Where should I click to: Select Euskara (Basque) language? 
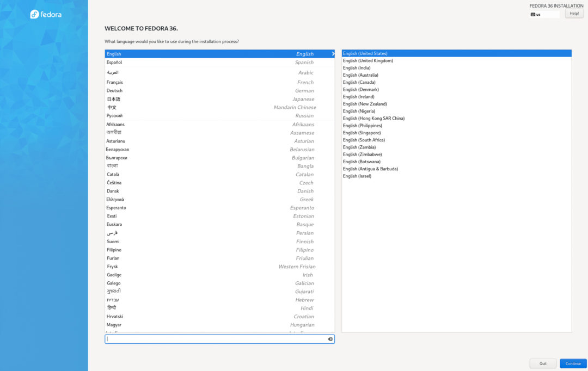pyautogui.click(x=220, y=225)
